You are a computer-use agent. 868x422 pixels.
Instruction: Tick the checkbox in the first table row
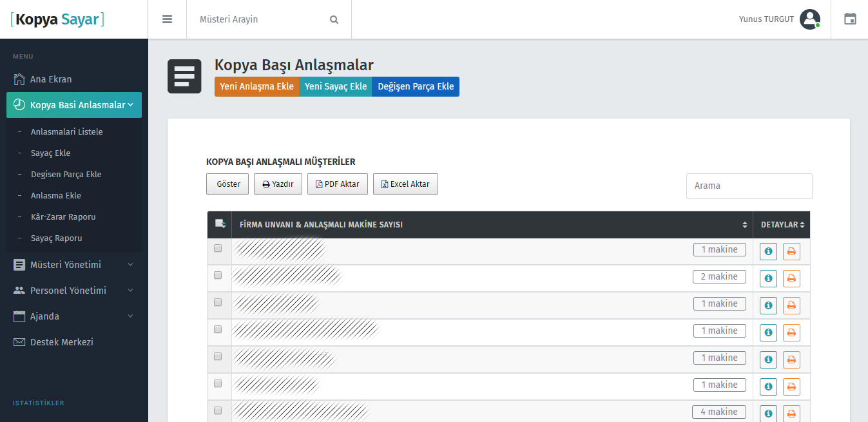tap(218, 248)
